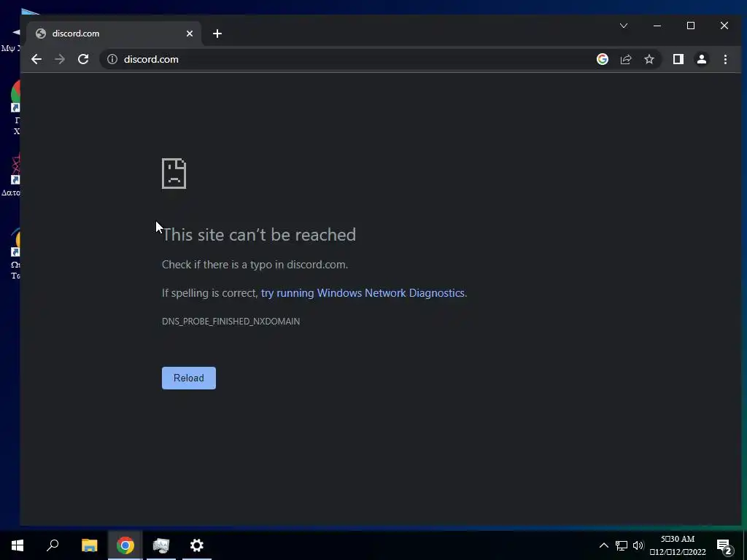
Task: Bookmark this tab with the star
Action: coord(649,59)
